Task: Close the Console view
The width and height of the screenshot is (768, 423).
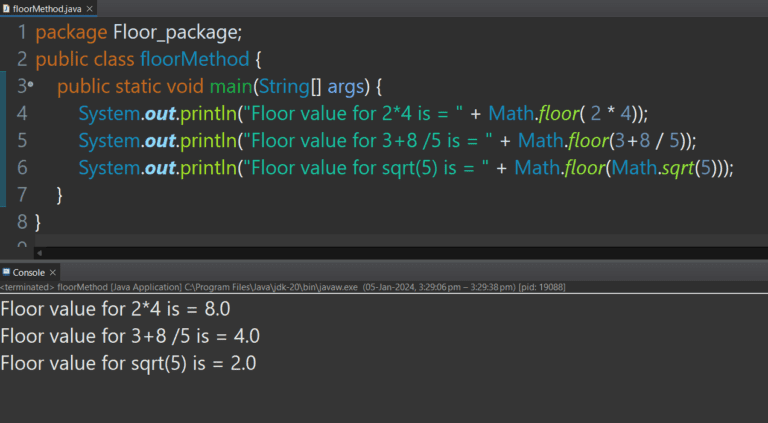Action: pos(53,273)
